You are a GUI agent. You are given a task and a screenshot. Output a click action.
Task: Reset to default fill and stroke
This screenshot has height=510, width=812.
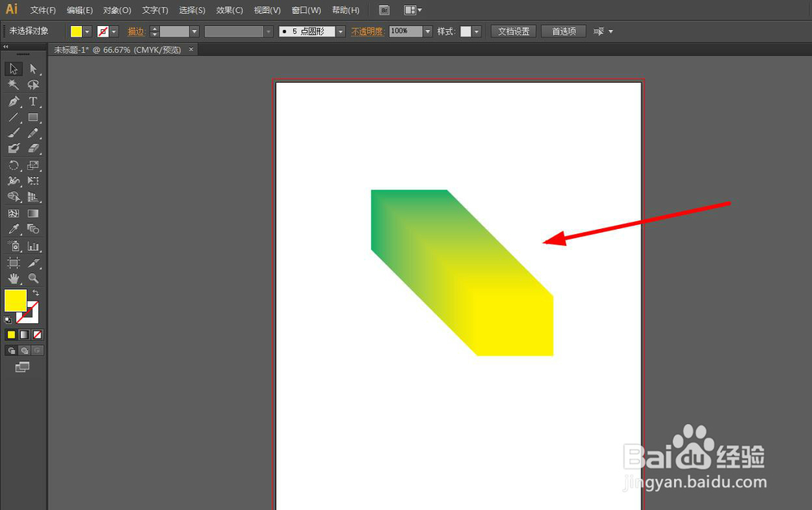(8, 320)
